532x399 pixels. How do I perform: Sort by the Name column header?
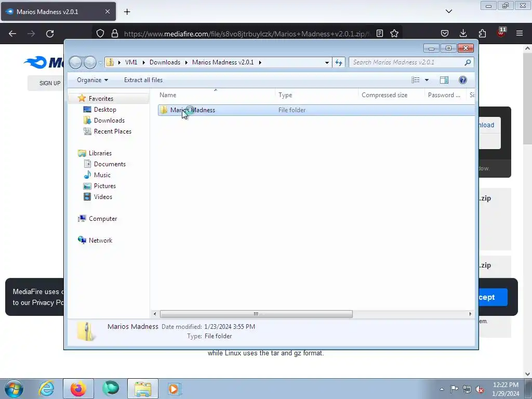[x=217, y=95]
